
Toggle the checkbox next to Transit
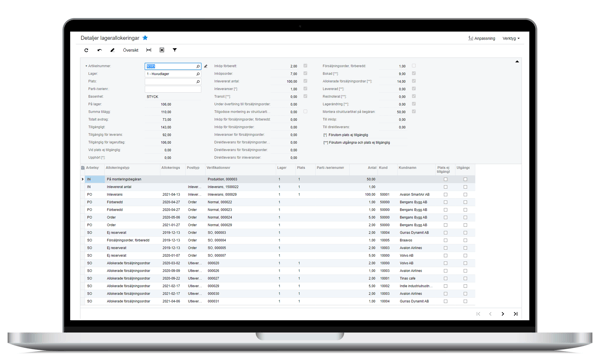pyautogui.click(x=305, y=96)
